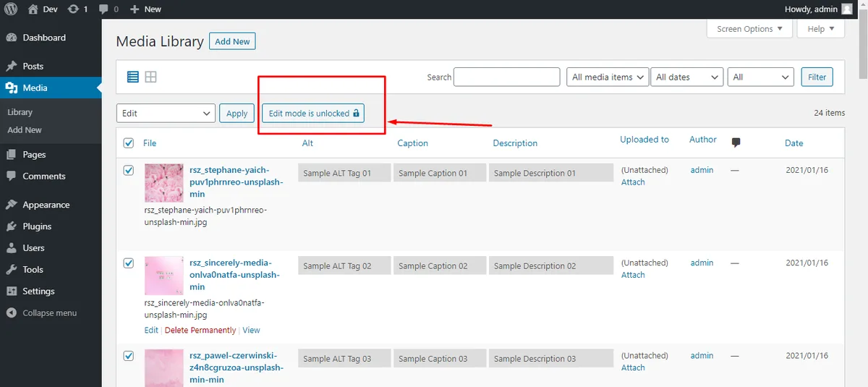Open the comments bubble showing 0
868x387 pixels.
pyautogui.click(x=109, y=9)
